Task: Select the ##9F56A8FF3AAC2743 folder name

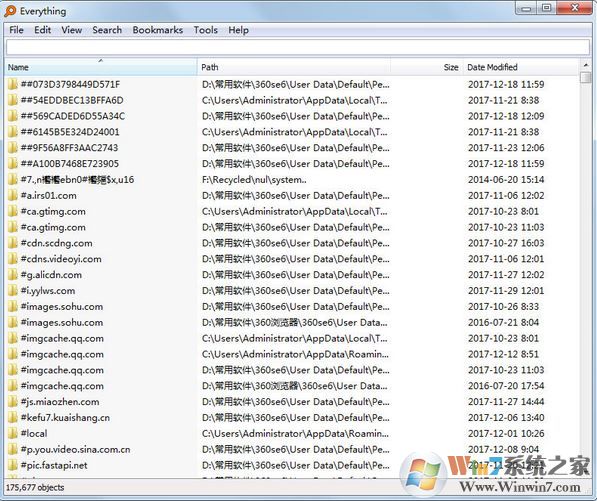Action: (x=70, y=148)
